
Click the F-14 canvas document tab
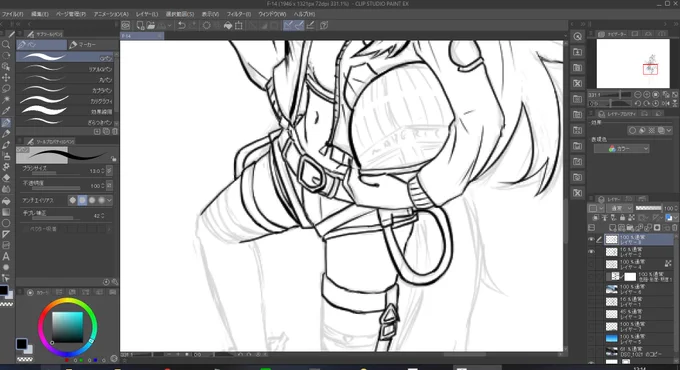pos(141,36)
